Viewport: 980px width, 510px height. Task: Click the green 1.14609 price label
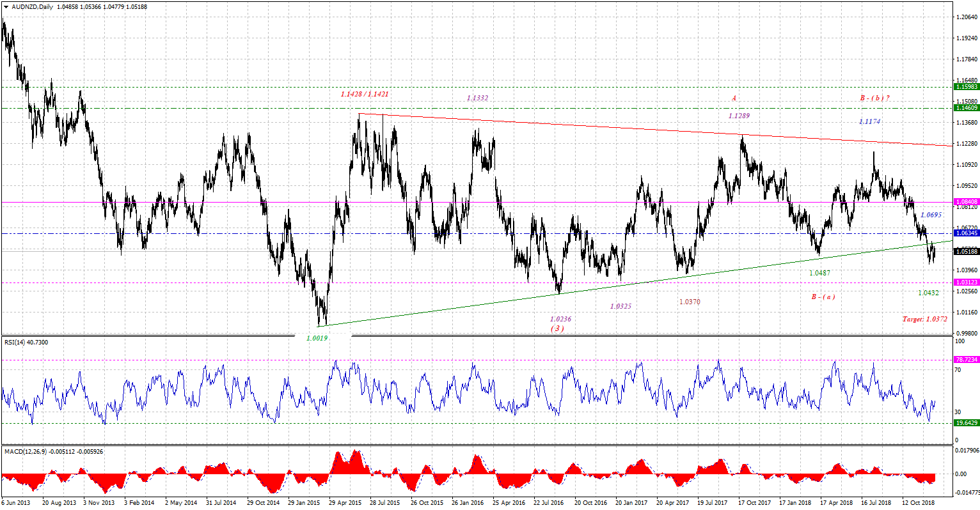[966, 108]
